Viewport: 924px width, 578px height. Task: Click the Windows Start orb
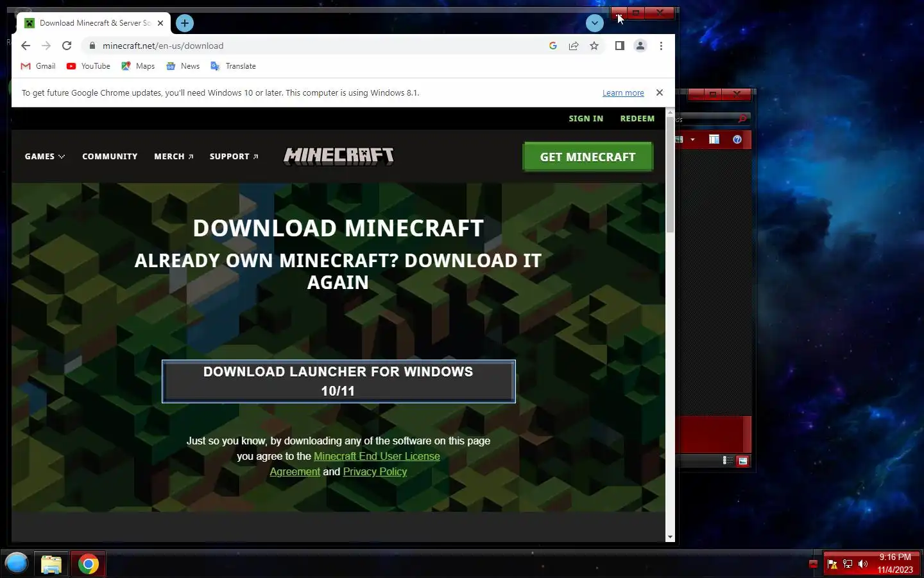[17, 564]
